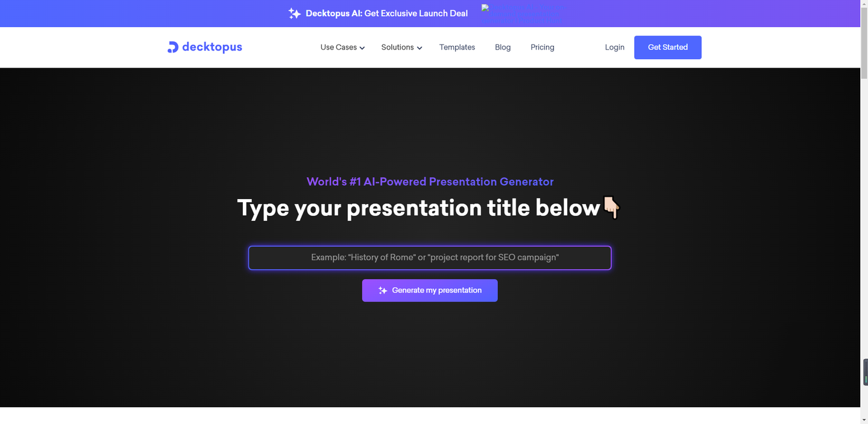Viewport: 868px width, 424px height.
Task: Expand the Solutions dropdown chevron
Action: coord(420,48)
